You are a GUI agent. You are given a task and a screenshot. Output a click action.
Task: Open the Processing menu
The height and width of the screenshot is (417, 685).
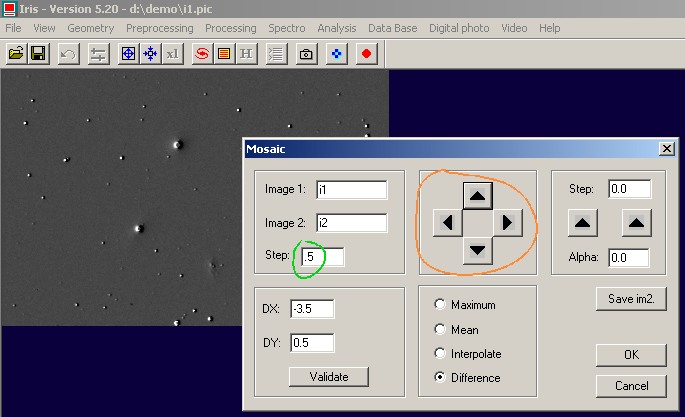(x=231, y=28)
